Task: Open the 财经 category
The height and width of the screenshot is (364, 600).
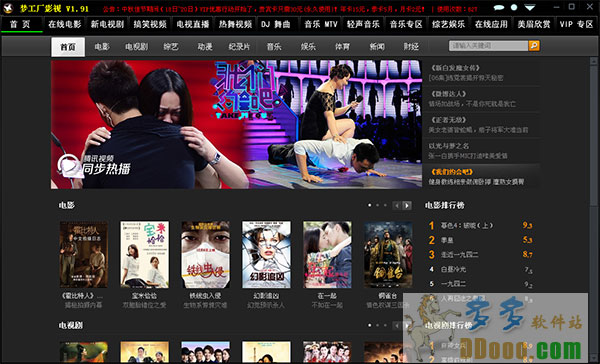Action: click(411, 47)
